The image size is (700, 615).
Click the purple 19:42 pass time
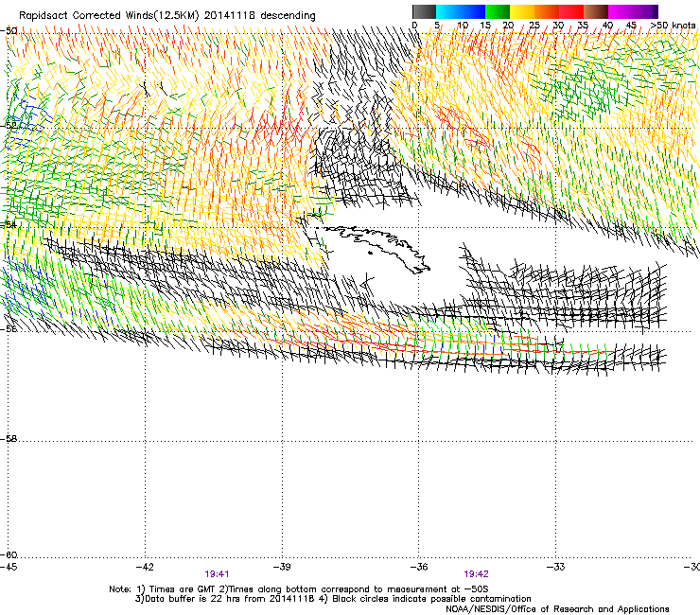click(477, 574)
